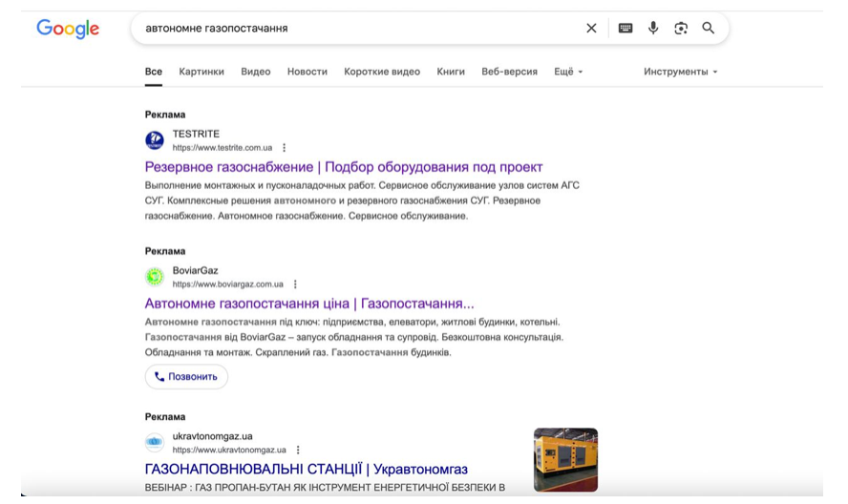Screen dimensions: 848x504
Task: Switch to the Картинки tab
Action: [x=201, y=72]
